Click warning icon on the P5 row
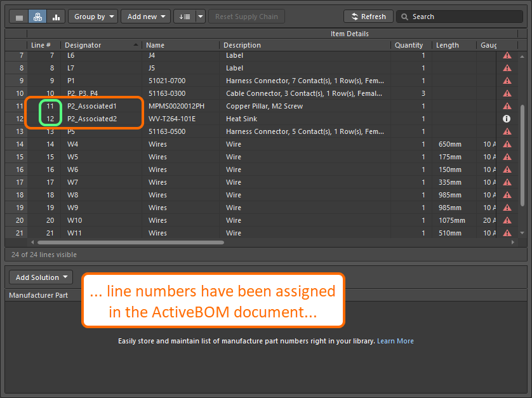 coord(507,131)
